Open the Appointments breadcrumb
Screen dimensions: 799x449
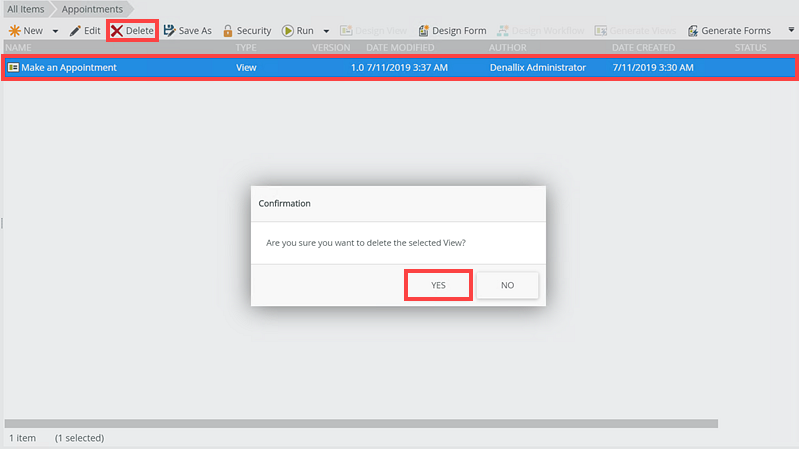(92, 9)
